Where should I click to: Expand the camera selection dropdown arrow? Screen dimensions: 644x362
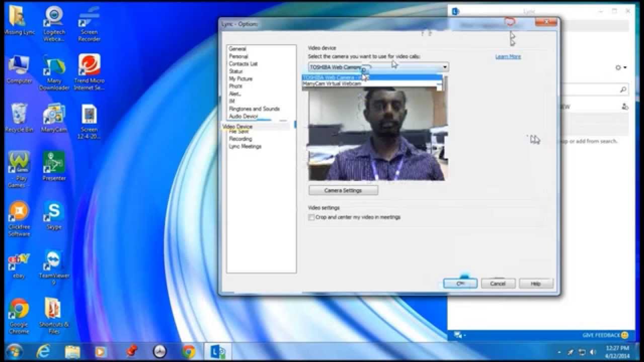click(445, 67)
